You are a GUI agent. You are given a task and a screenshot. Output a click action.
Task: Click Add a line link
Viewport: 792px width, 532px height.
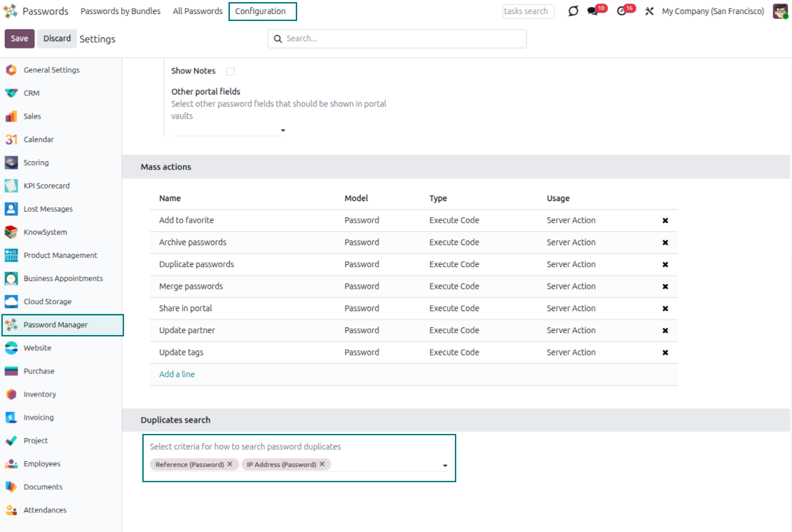point(177,374)
